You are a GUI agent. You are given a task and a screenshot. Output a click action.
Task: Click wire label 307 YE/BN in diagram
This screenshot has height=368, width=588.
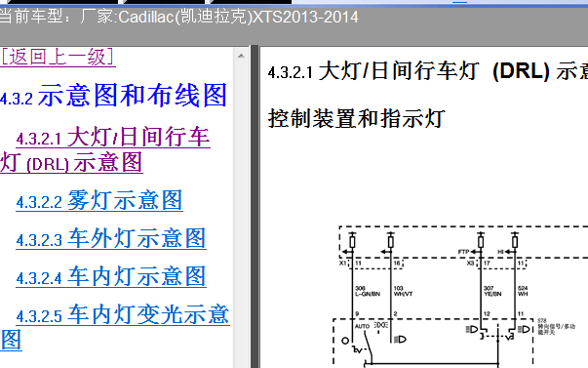492,291
